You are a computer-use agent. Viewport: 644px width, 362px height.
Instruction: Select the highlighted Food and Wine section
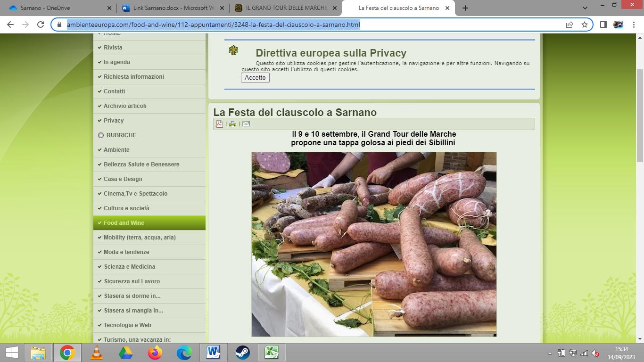(x=149, y=223)
